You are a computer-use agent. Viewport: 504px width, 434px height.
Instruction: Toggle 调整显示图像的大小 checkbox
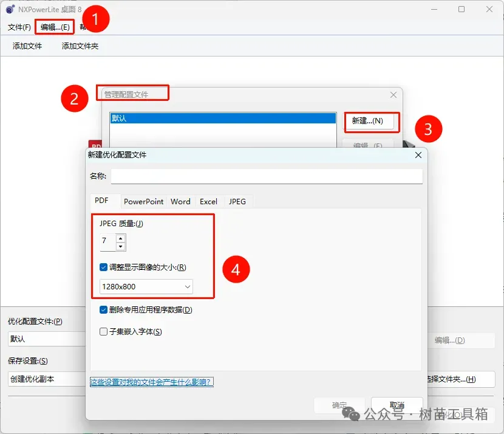coord(103,267)
